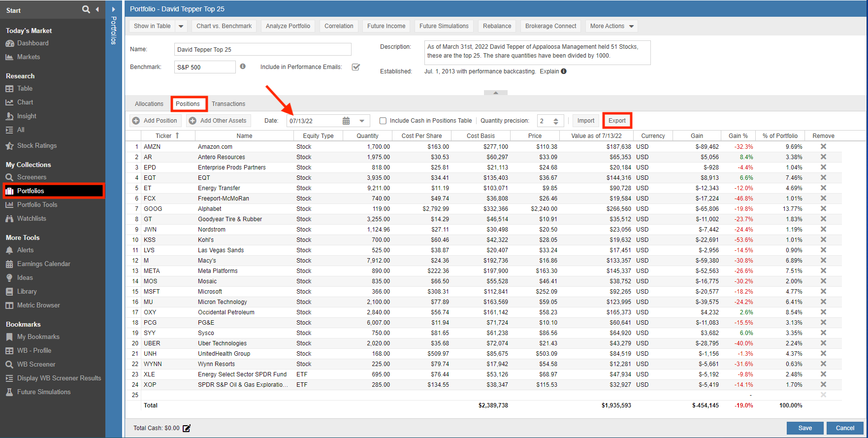
Task: Click the Explain link
Action: pyautogui.click(x=549, y=71)
